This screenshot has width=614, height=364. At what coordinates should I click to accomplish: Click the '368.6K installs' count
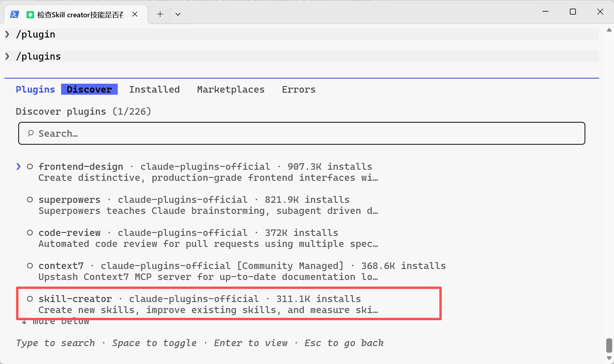coord(404,266)
